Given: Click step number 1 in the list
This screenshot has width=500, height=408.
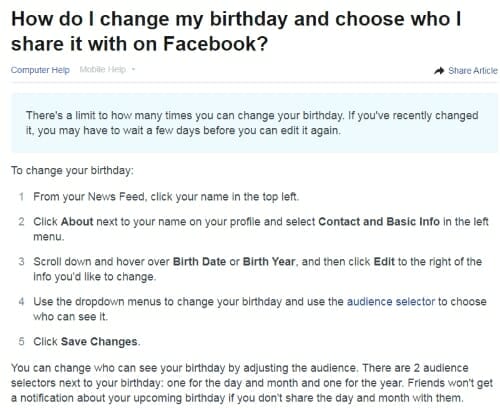Looking at the screenshot, I should (21, 197).
